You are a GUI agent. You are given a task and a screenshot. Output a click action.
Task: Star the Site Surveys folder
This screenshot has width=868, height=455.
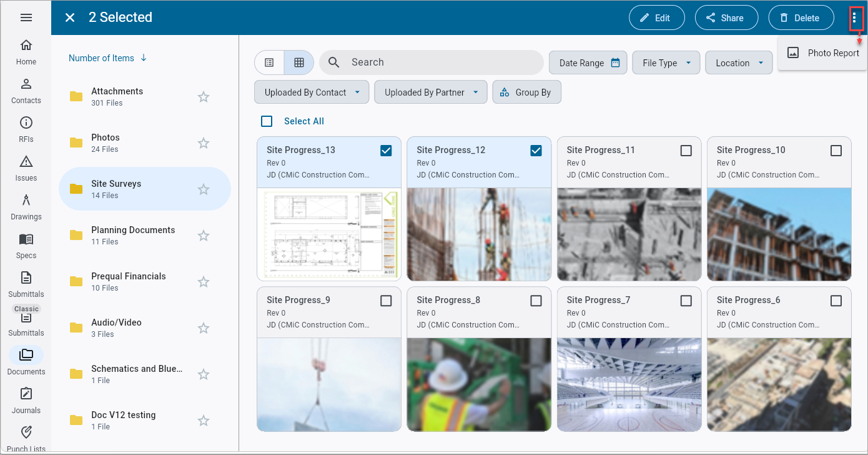[204, 189]
